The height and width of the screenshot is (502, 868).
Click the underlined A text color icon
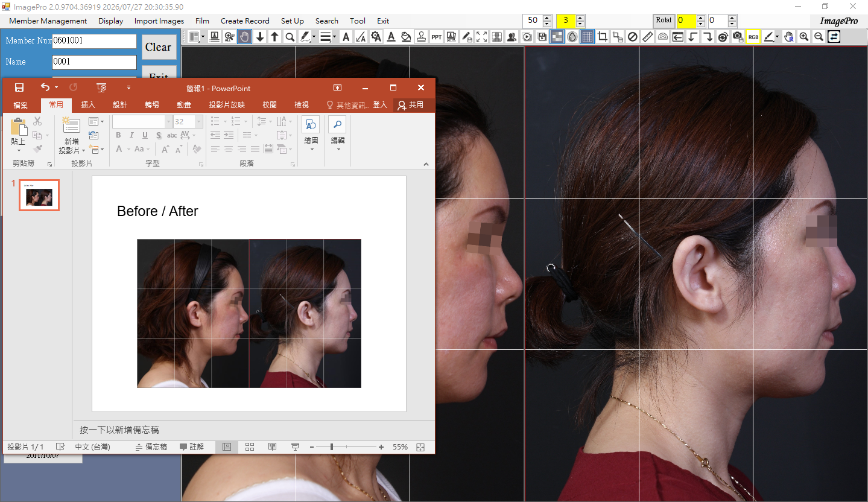pyautogui.click(x=391, y=37)
